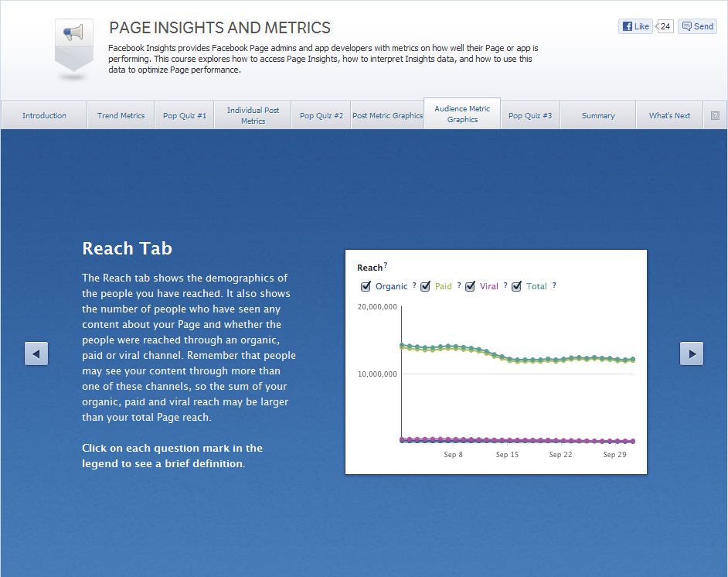Click the help question mark tab icon
This screenshot has height=577, width=728.
click(x=715, y=116)
